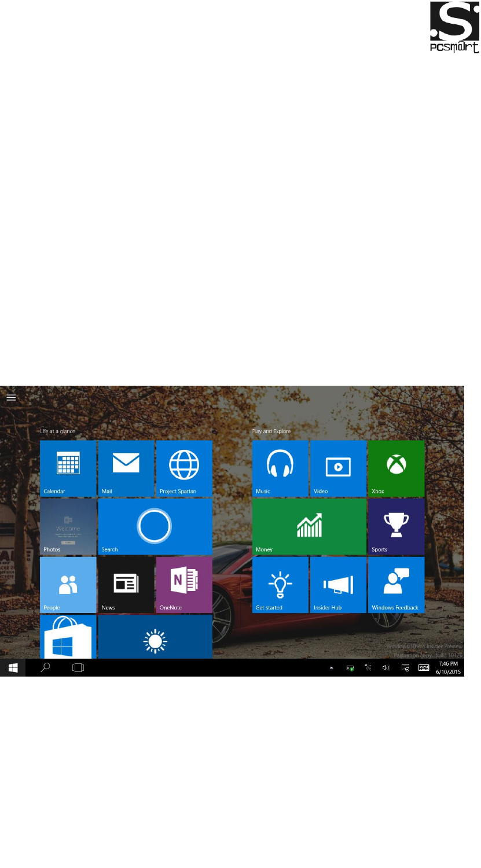Image resolution: width=481 pixels, height=868 pixels.
Task: Open the Windows Feedback tile
Action: tap(396, 585)
